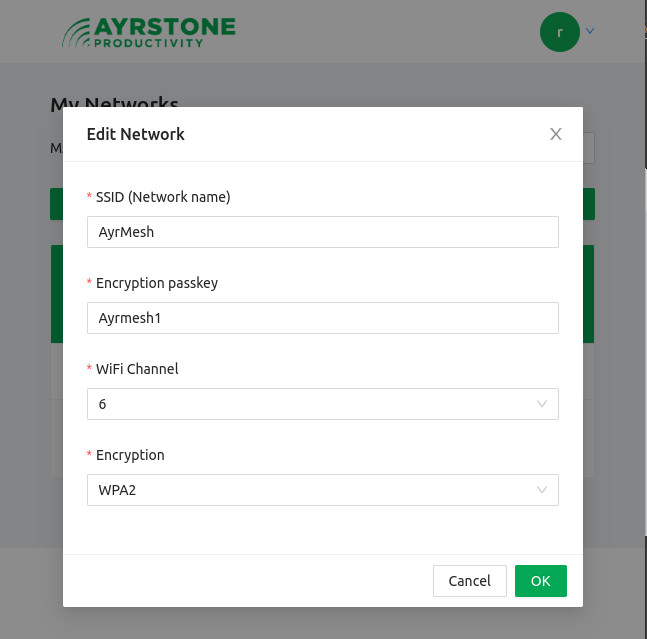Image resolution: width=647 pixels, height=639 pixels.
Task: Click the 'WiFi Channel' field label
Action: pyautogui.click(x=137, y=369)
